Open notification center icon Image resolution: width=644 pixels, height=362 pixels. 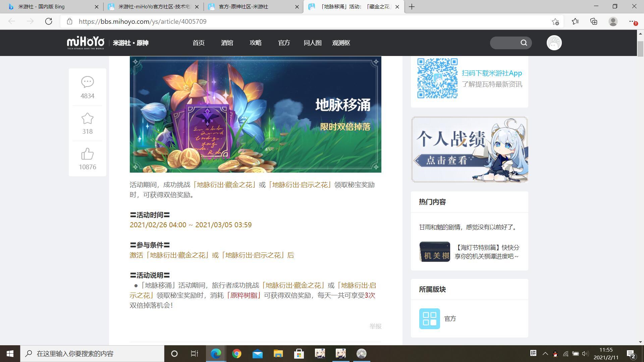tap(631, 354)
